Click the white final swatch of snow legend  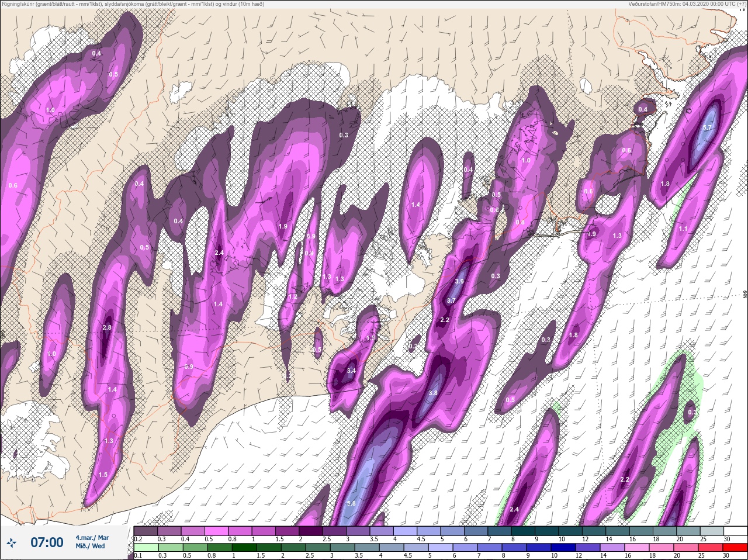point(736,531)
